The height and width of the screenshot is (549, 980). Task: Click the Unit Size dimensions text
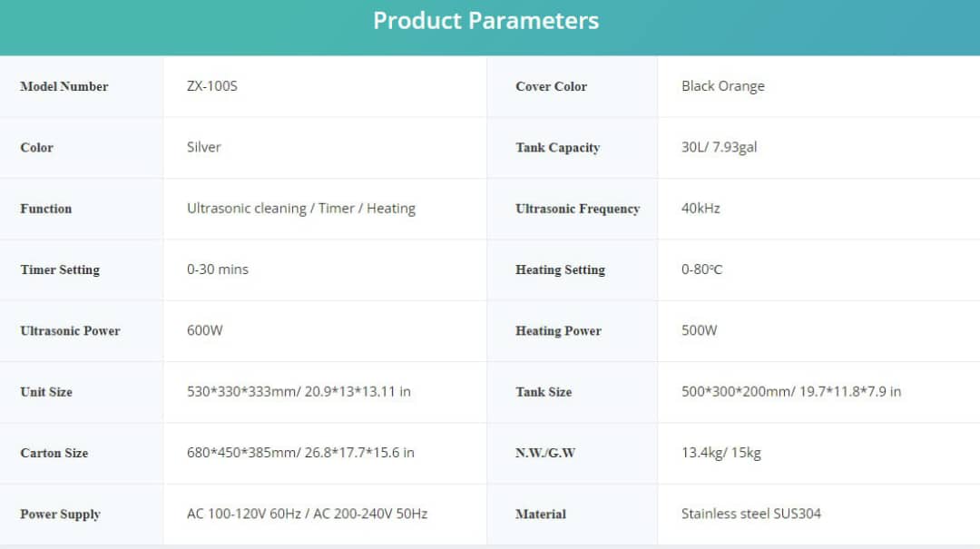pyautogui.click(x=299, y=391)
